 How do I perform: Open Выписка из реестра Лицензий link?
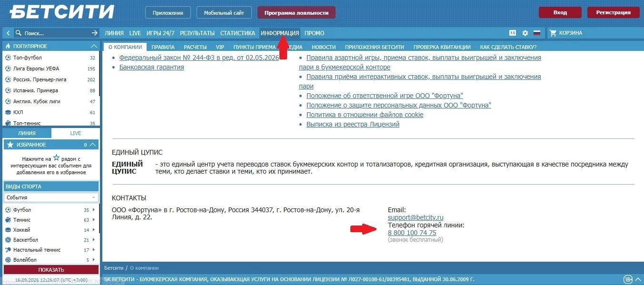point(353,124)
